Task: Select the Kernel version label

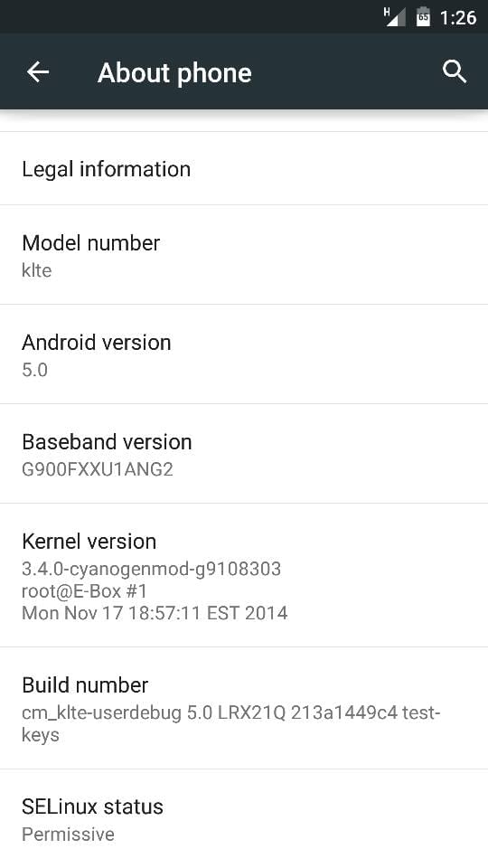Action: [x=89, y=542]
